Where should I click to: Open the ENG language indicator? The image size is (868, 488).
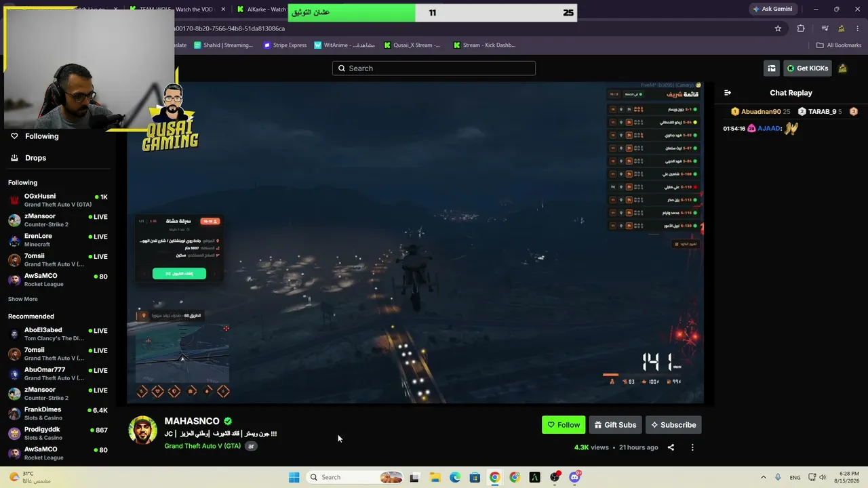point(795,477)
